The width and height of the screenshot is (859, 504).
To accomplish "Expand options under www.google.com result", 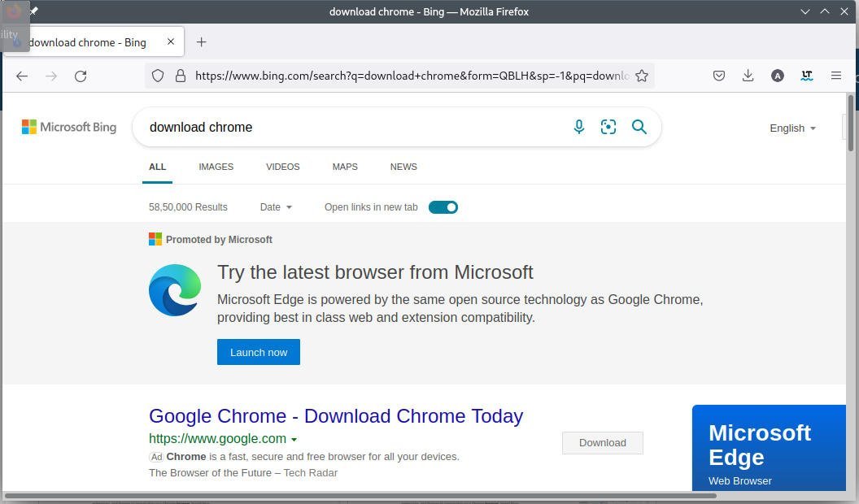I will tap(294, 438).
